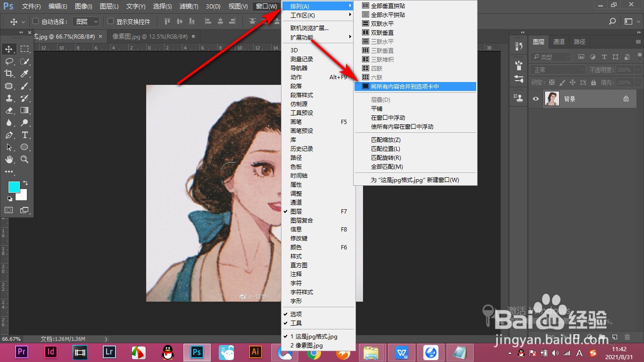The width and height of the screenshot is (644, 362).
Task: Open the Edit Toolbar three-dots button
Action: [9, 172]
